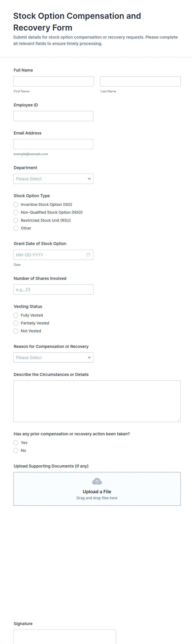Open the Department dropdown
Viewport: 192px width, 644px height.
53,179
